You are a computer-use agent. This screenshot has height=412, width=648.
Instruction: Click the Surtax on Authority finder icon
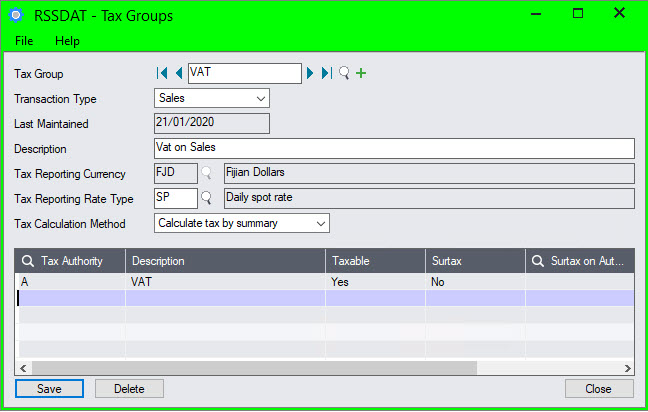coord(538,261)
